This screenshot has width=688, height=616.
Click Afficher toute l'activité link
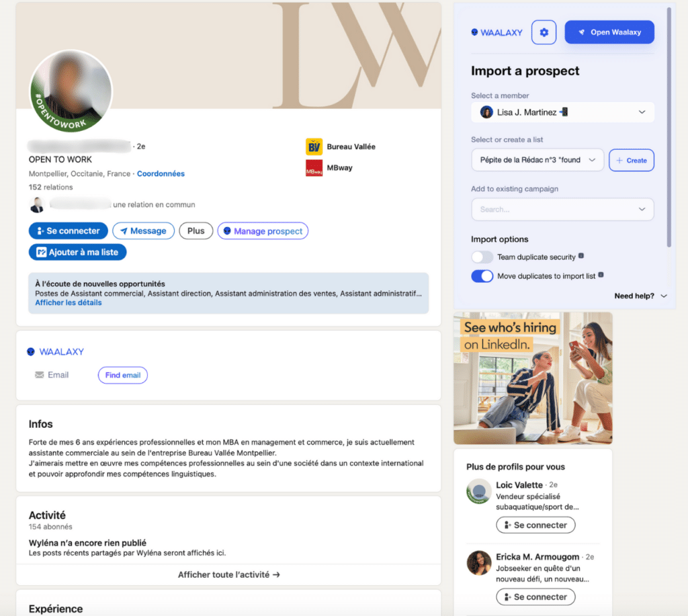pyautogui.click(x=228, y=575)
